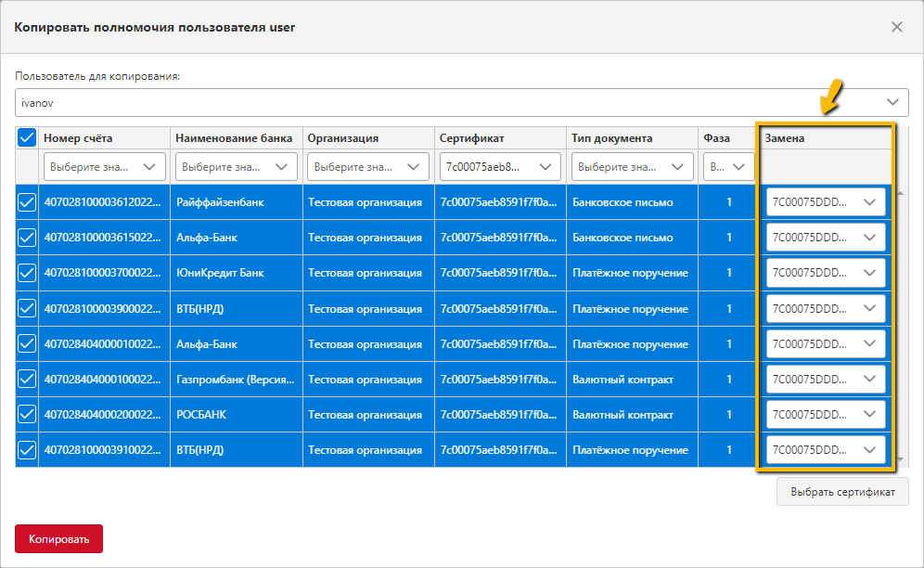Select the Райффайзенбанк bank name cell

(x=237, y=202)
